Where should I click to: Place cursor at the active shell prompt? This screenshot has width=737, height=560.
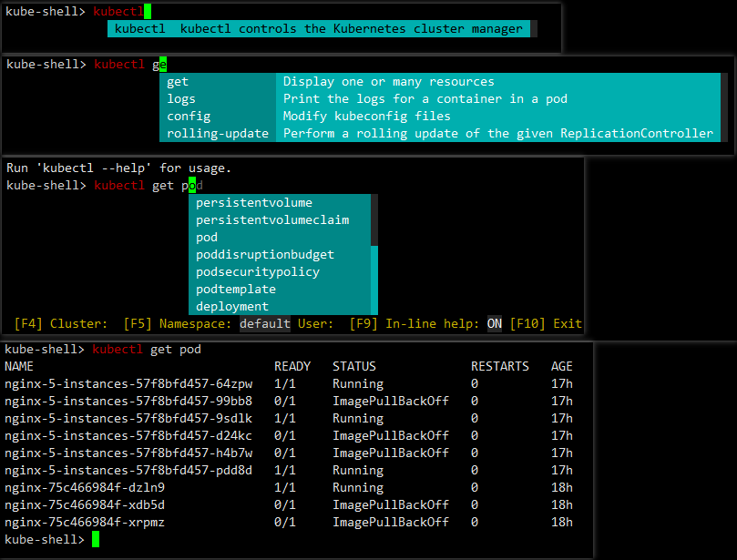coord(94,539)
